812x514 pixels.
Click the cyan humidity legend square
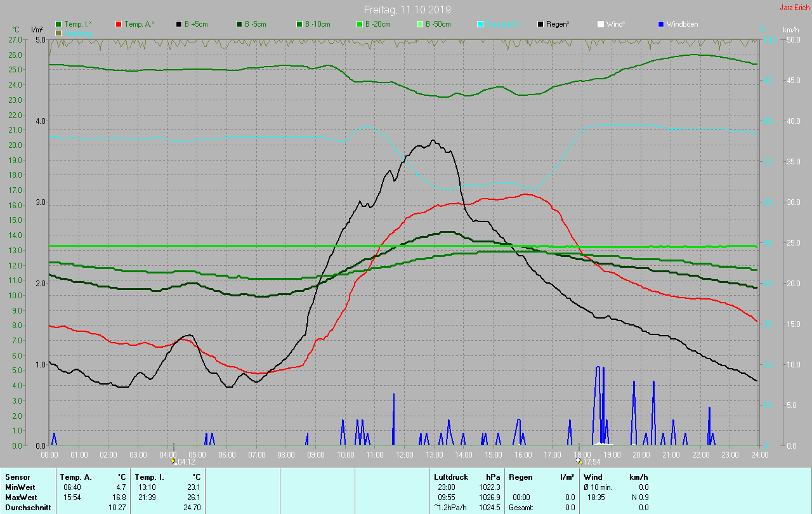tap(480, 24)
